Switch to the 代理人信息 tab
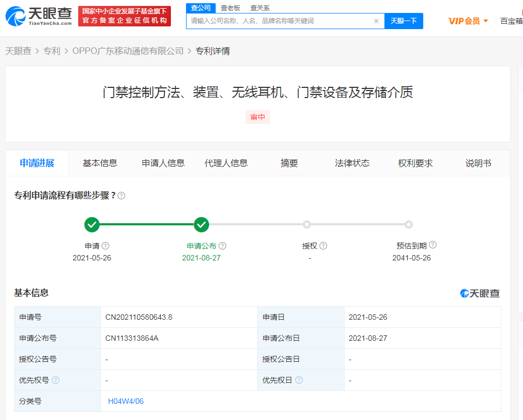The image size is (523, 420). pos(226,163)
